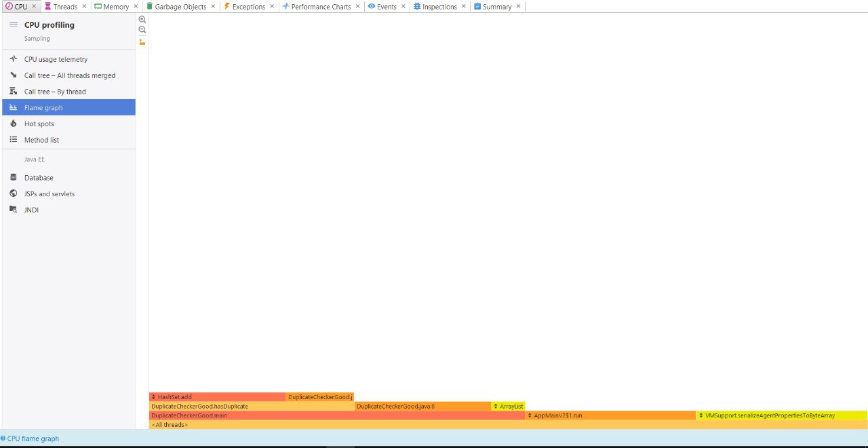Select the Flame graph view
Screen dimensions: 868x448
pyautogui.click(x=68, y=107)
